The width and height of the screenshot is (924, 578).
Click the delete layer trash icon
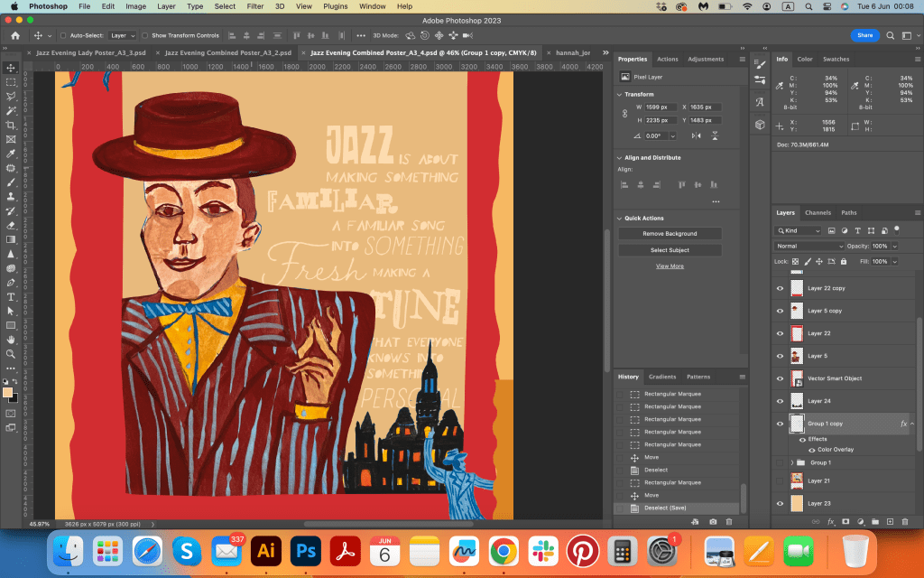[x=905, y=521]
